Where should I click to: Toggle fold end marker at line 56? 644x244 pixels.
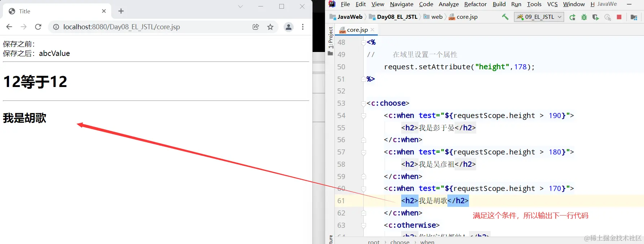pyautogui.click(x=364, y=140)
